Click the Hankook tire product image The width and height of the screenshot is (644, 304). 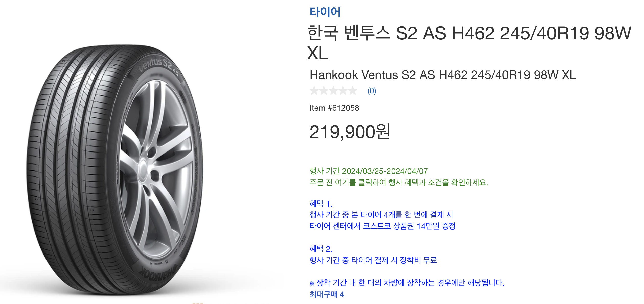click(x=114, y=170)
